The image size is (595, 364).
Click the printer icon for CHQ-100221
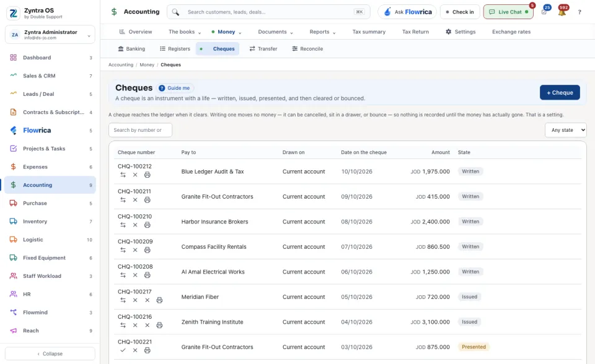[x=148, y=350]
